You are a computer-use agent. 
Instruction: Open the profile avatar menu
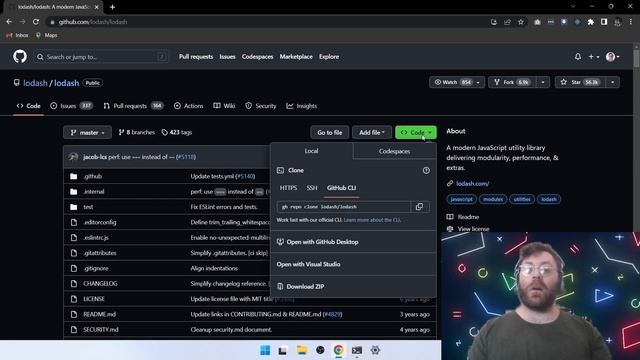613,57
